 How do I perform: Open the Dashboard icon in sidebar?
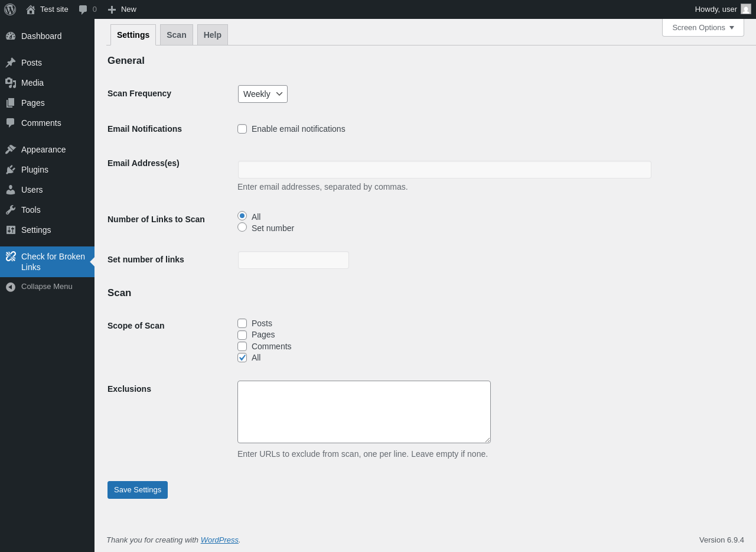[11, 36]
